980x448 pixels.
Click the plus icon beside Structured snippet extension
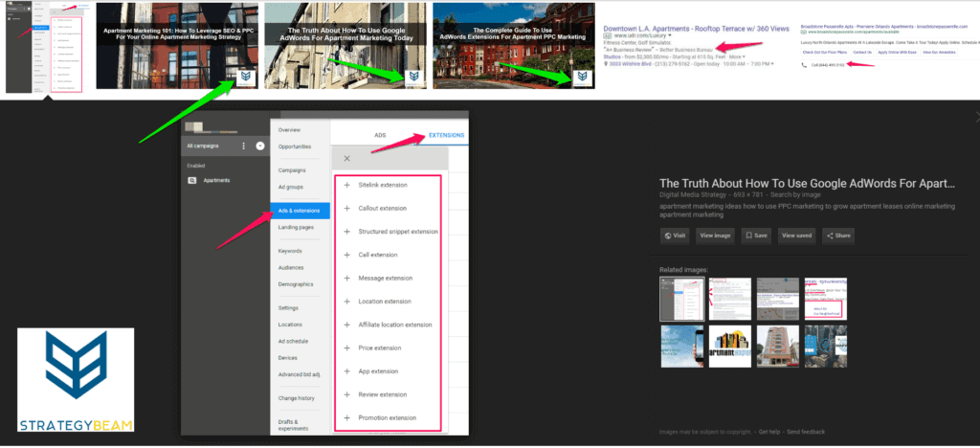click(346, 232)
